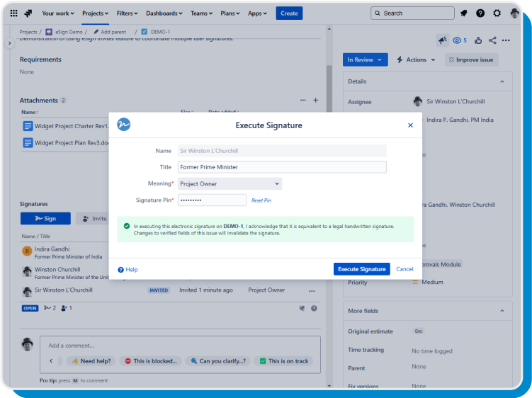Click the Search field
Viewport: 532px width, 398px height.
point(412,13)
